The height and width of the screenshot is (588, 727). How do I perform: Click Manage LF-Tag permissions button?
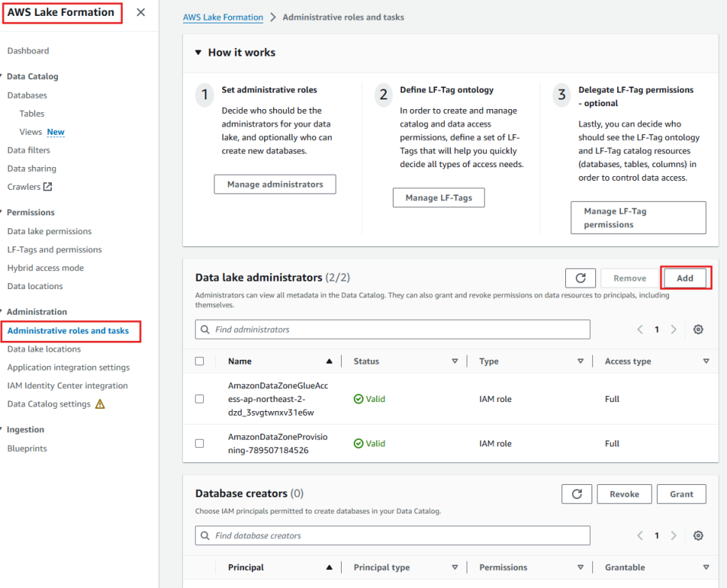click(x=638, y=218)
